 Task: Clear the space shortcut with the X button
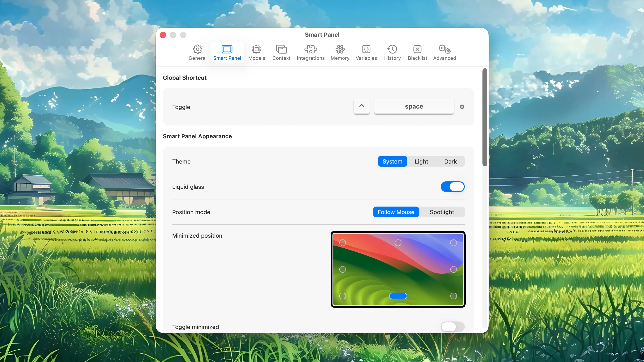coord(462,107)
